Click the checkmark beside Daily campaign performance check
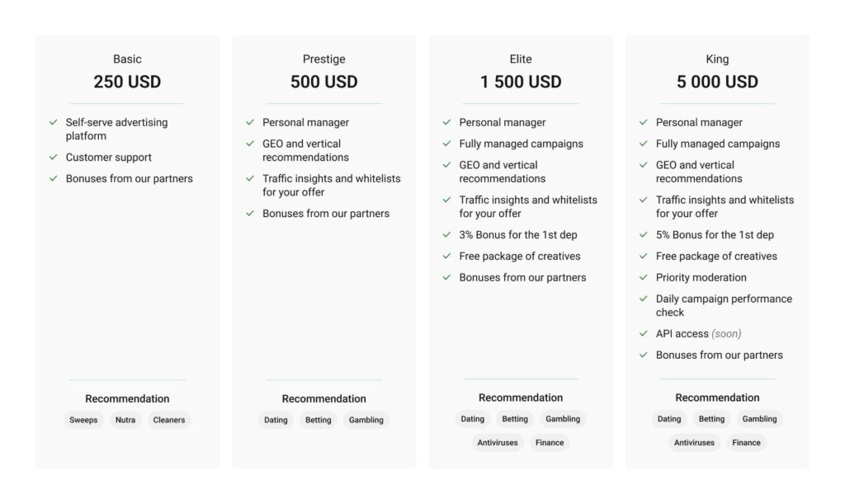This screenshot has height=504, width=845. [644, 299]
